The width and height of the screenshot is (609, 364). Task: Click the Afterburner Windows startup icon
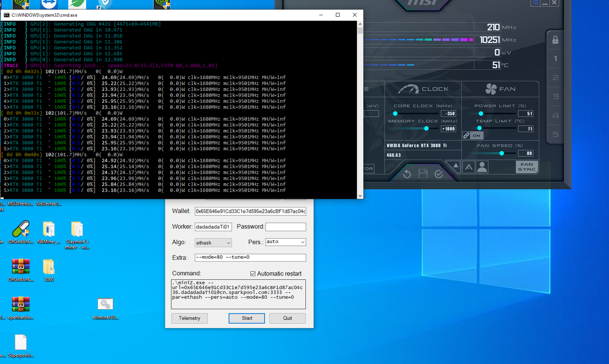point(535,2)
